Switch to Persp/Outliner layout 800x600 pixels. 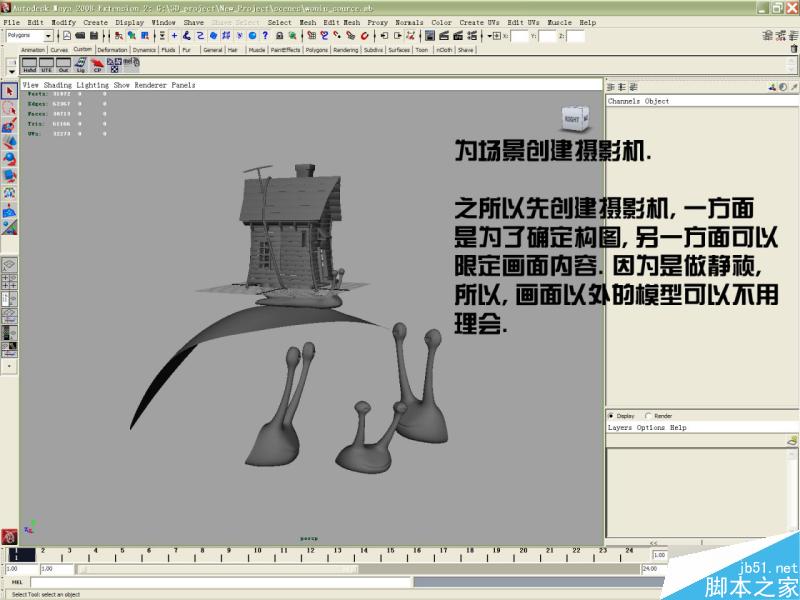[9, 299]
